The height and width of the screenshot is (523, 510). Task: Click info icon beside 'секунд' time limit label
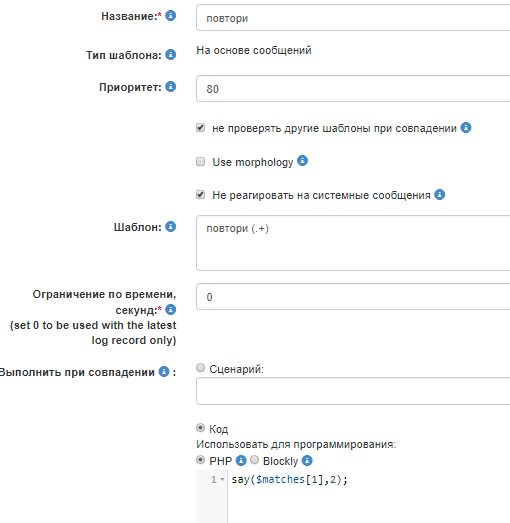point(170,310)
